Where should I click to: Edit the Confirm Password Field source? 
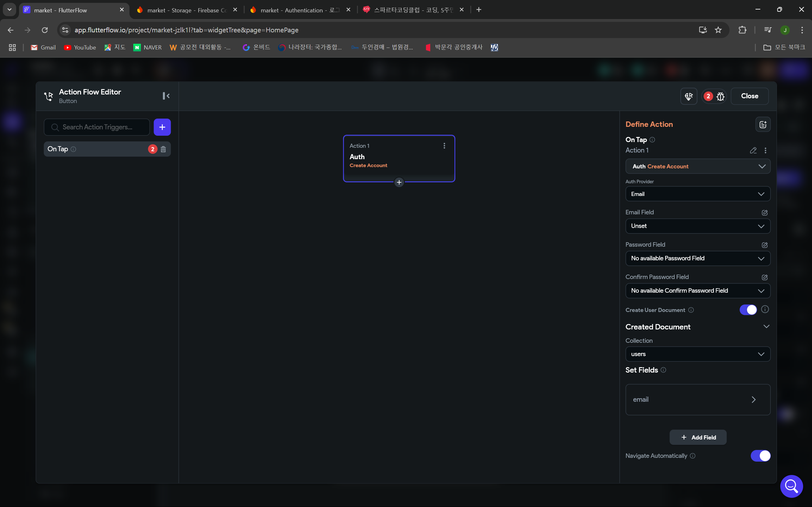click(x=765, y=277)
